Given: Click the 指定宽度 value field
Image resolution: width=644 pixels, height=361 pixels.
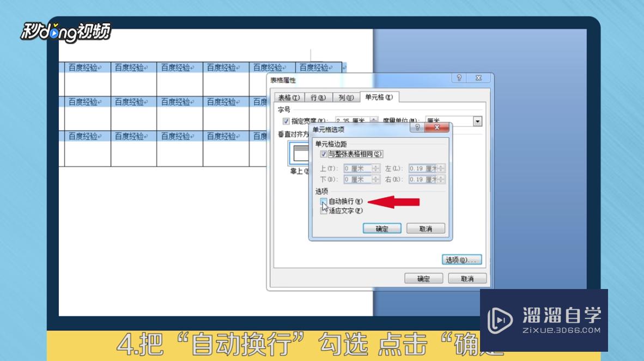Looking at the screenshot, I should click(x=353, y=121).
